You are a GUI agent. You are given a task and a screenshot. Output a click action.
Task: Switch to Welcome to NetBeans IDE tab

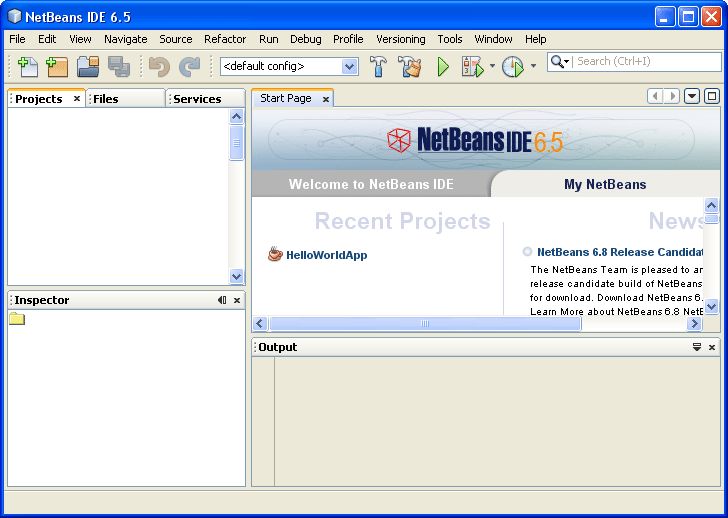[x=370, y=184]
